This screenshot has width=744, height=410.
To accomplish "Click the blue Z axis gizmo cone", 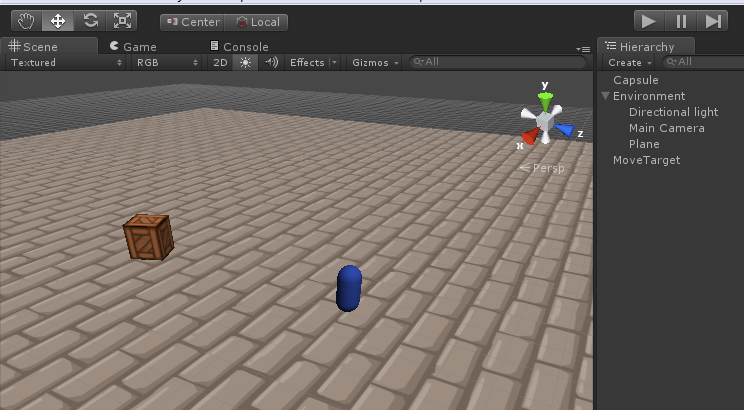I will pos(564,130).
